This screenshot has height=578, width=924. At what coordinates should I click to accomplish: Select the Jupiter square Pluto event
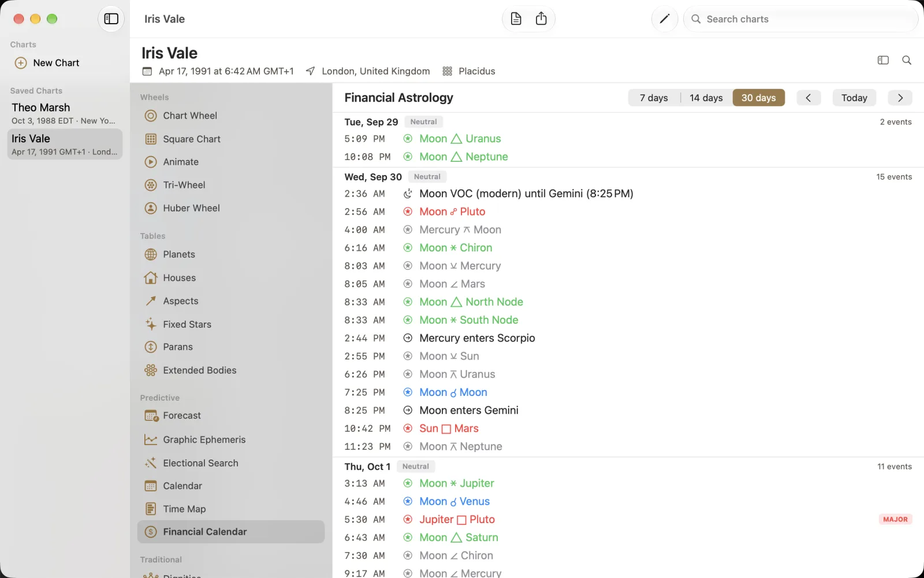[628, 520]
